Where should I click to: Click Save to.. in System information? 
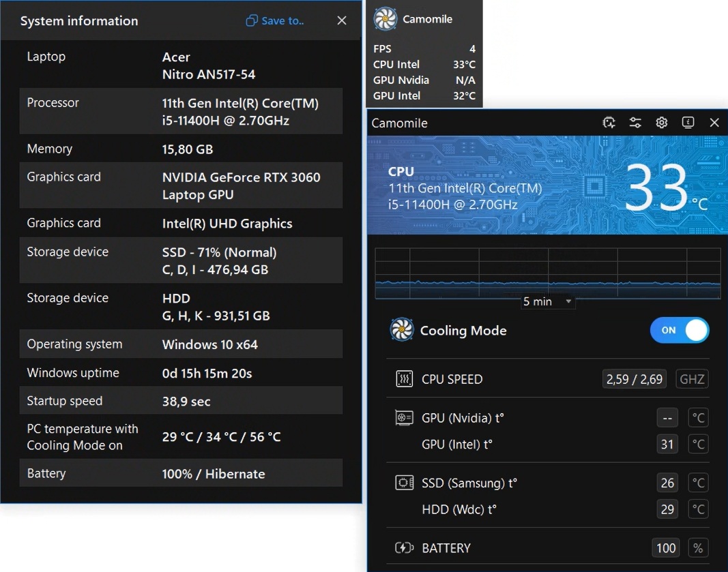click(x=276, y=20)
